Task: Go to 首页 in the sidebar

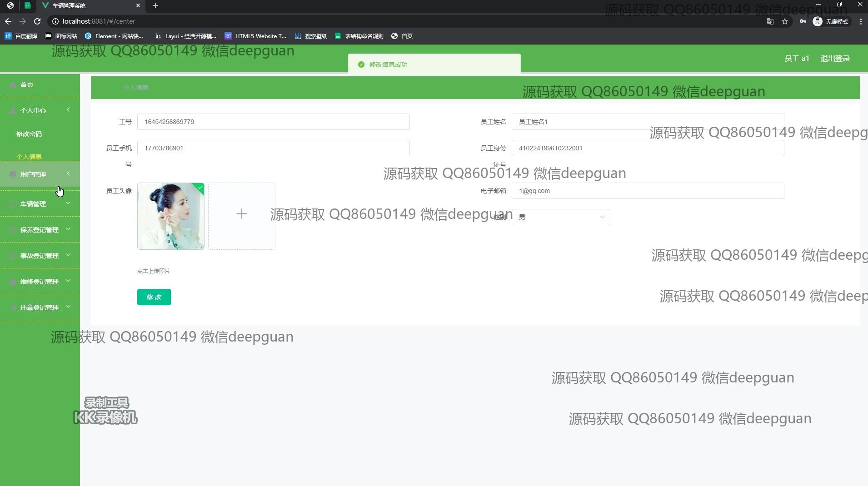Action: pyautogui.click(x=27, y=84)
